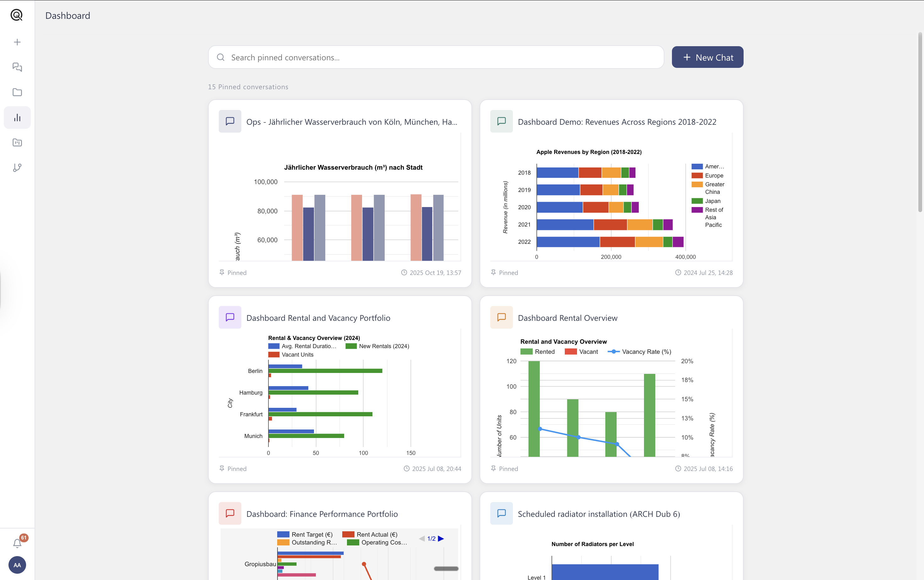Click timestamp '2025 Jul 08, 20:44'

tap(436, 469)
